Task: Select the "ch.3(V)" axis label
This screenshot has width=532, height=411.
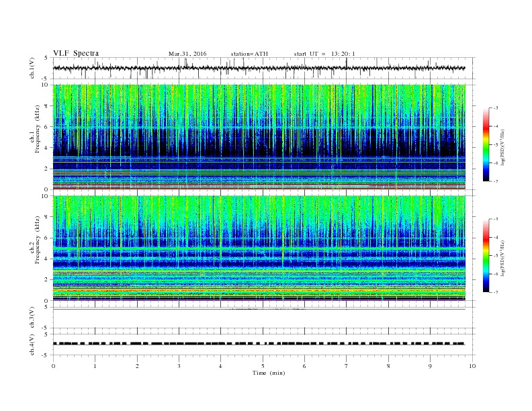Action: [32, 318]
